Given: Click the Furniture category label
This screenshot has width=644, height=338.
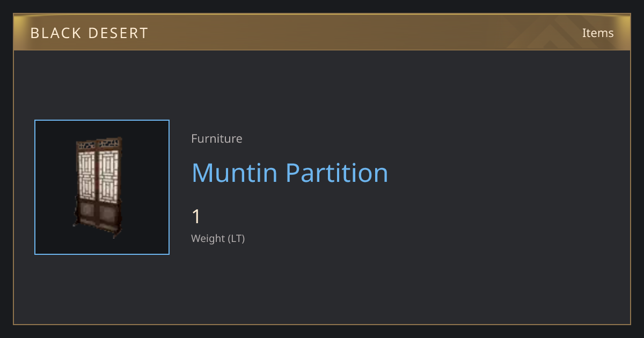Looking at the screenshot, I should click(x=217, y=139).
